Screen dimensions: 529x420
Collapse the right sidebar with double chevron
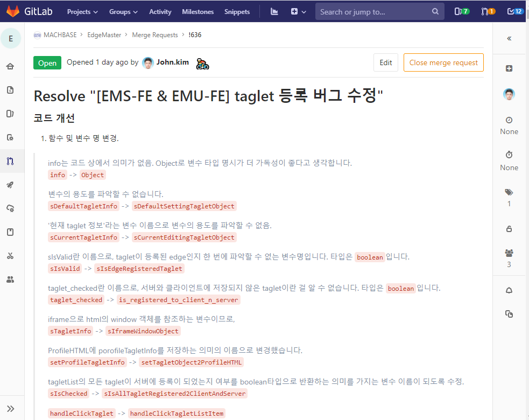tap(509, 38)
